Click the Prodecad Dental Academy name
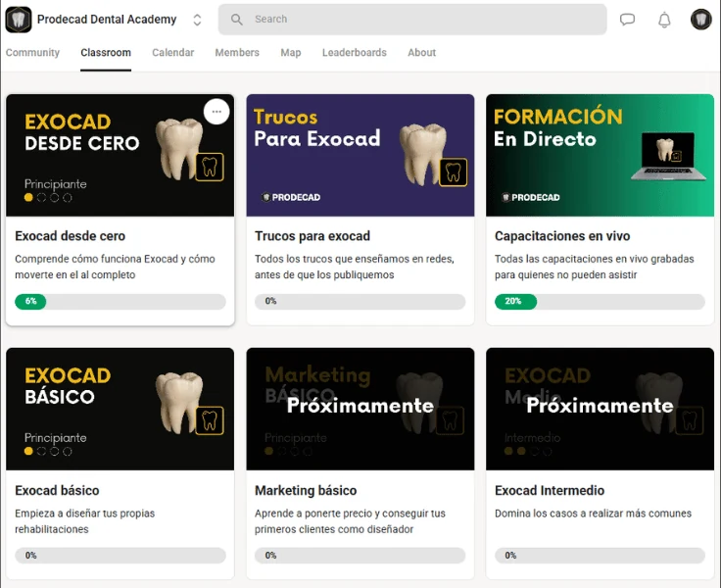 click(107, 20)
